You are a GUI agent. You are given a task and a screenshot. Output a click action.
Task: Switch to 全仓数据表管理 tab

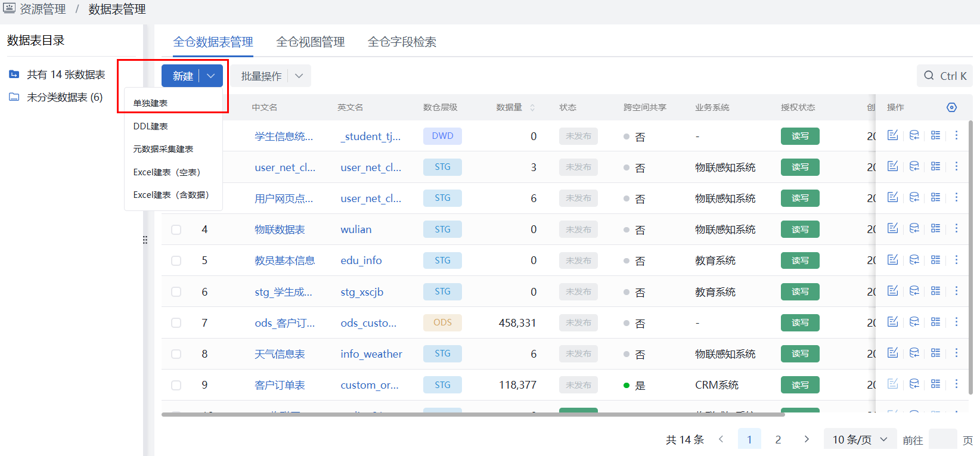pyautogui.click(x=213, y=42)
